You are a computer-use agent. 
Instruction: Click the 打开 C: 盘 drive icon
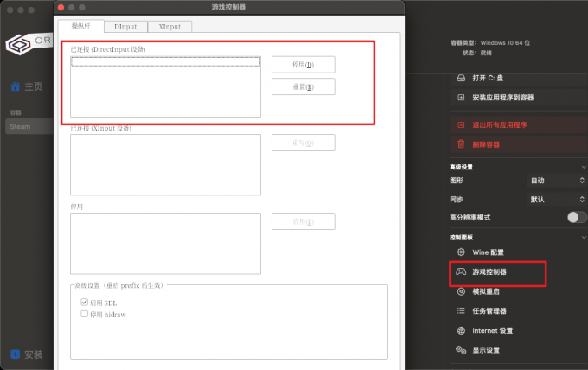[461, 78]
